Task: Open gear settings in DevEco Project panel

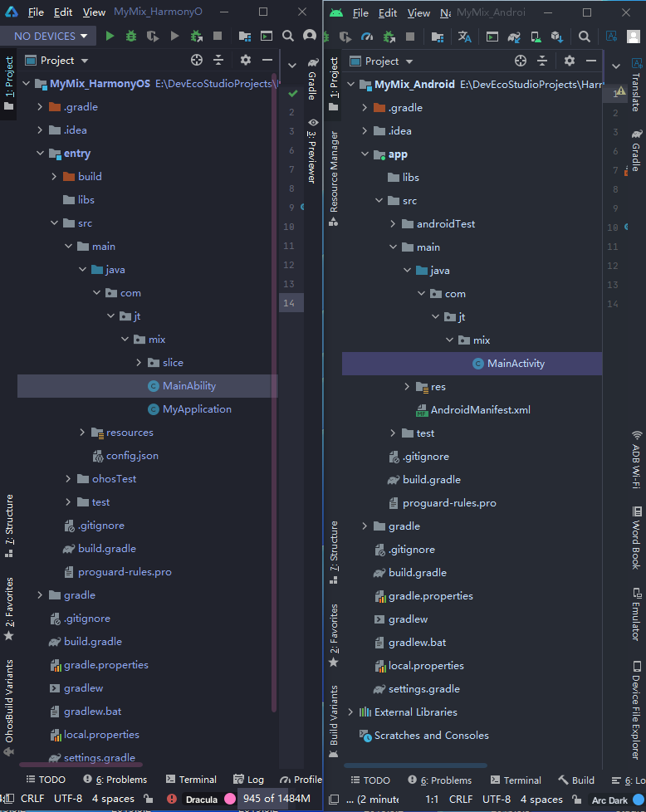Action: point(246,60)
